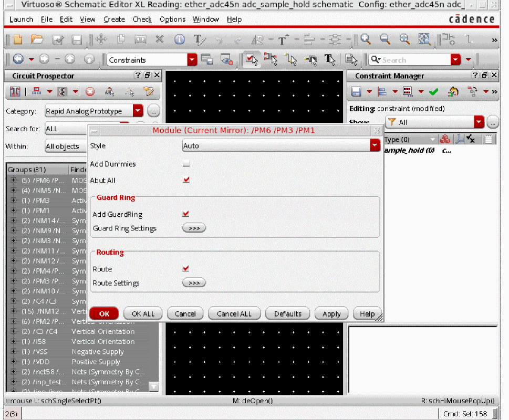Click the green check icon in Constraint Manager
This screenshot has width=509, height=420.
(x=433, y=92)
